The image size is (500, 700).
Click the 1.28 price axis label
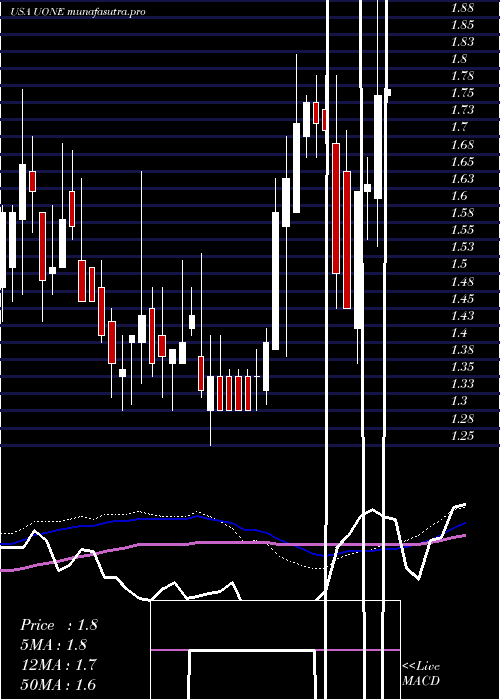point(462,419)
